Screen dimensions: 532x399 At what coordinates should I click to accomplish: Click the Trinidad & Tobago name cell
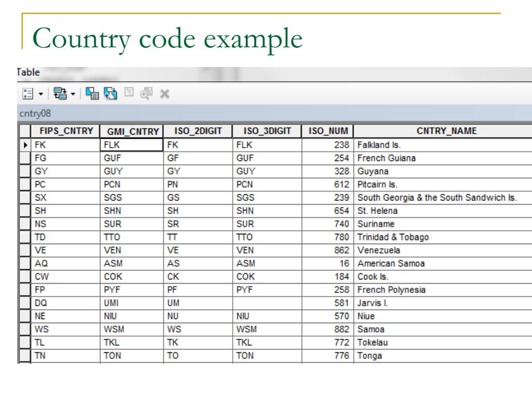click(443, 237)
